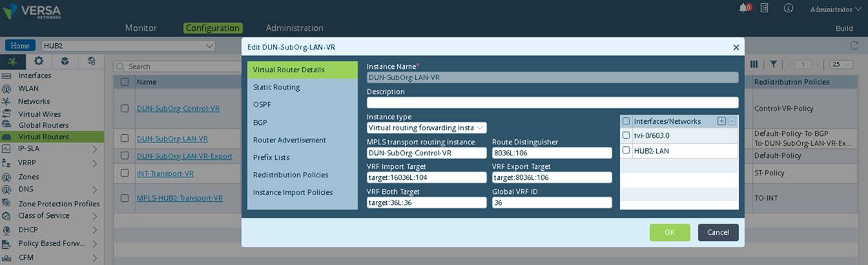Click the info icon in the header
The width and height of the screenshot is (868, 265).
point(789,8)
